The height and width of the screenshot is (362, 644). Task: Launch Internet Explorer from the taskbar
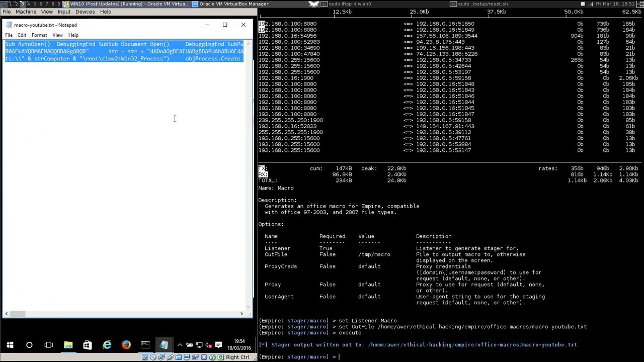click(107, 345)
